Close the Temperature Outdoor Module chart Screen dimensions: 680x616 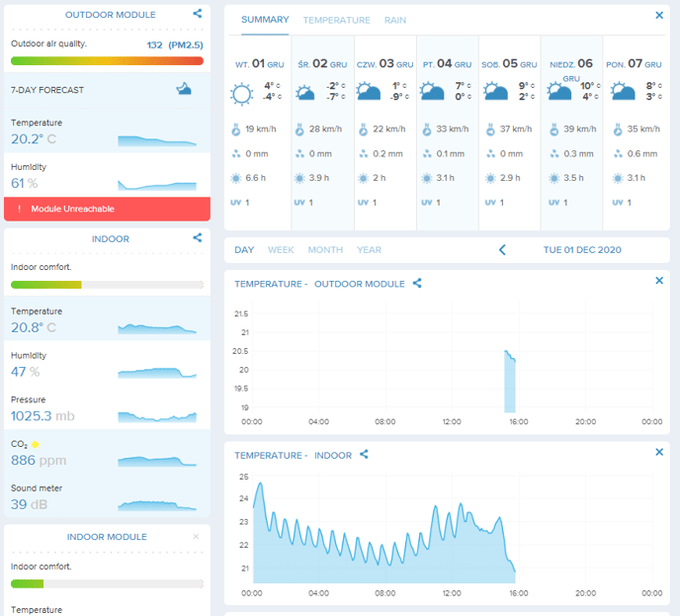659,281
